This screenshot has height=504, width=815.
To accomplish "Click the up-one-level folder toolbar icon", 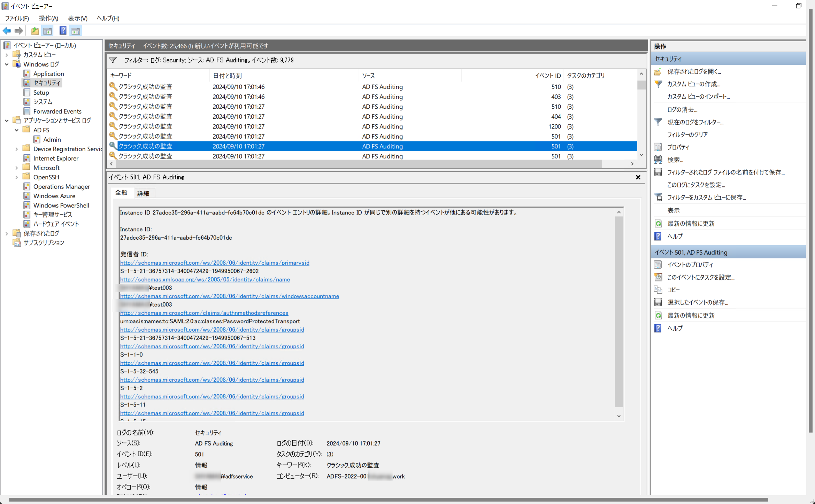I will tap(34, 31).
